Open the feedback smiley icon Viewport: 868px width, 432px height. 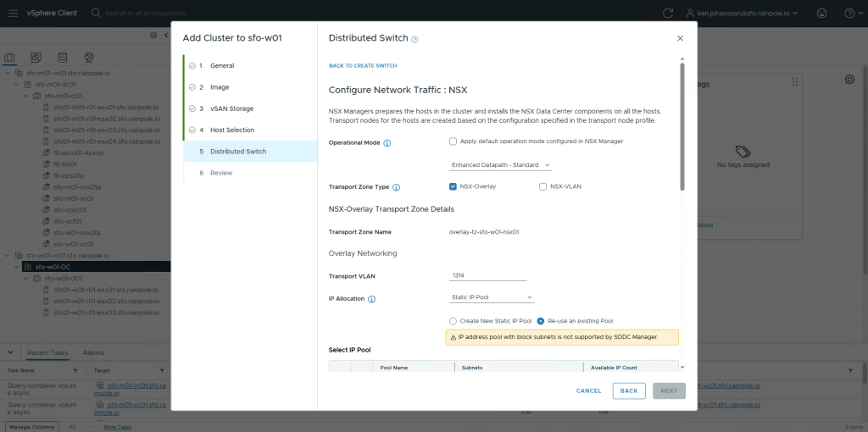coord(821,14)
